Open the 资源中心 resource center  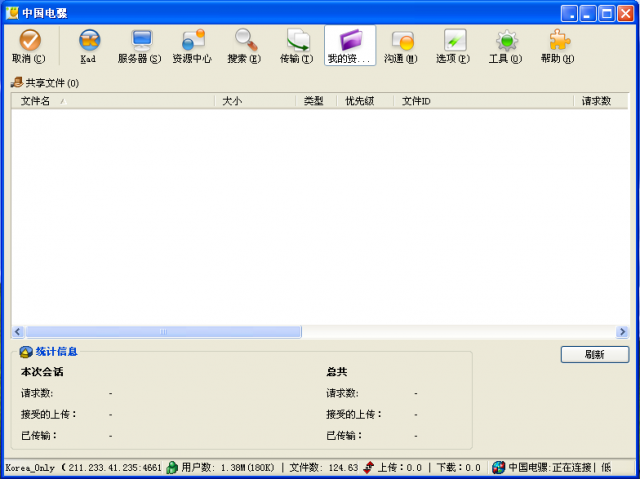pyautogui.click(x=191, y=45)
